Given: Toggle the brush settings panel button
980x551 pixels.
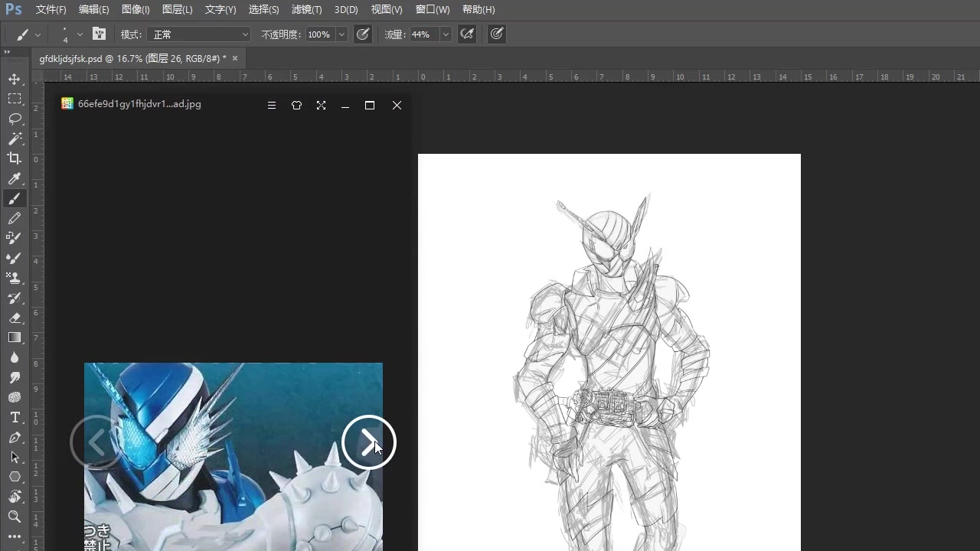Looking at the screenshot, I should coord(99,34).
